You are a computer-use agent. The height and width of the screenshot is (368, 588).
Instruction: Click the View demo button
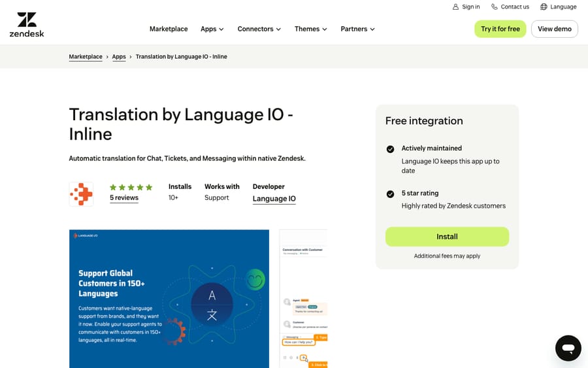pos(554,29)
